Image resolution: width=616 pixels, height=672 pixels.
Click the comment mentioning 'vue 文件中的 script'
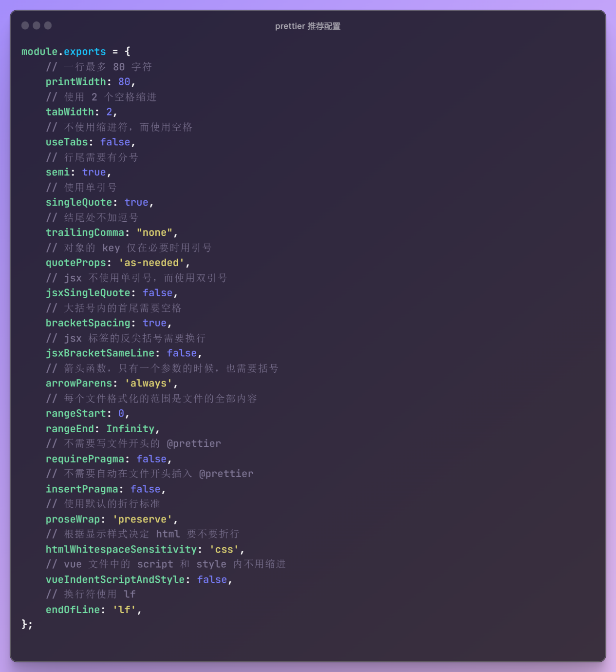(x=166, y=564)
